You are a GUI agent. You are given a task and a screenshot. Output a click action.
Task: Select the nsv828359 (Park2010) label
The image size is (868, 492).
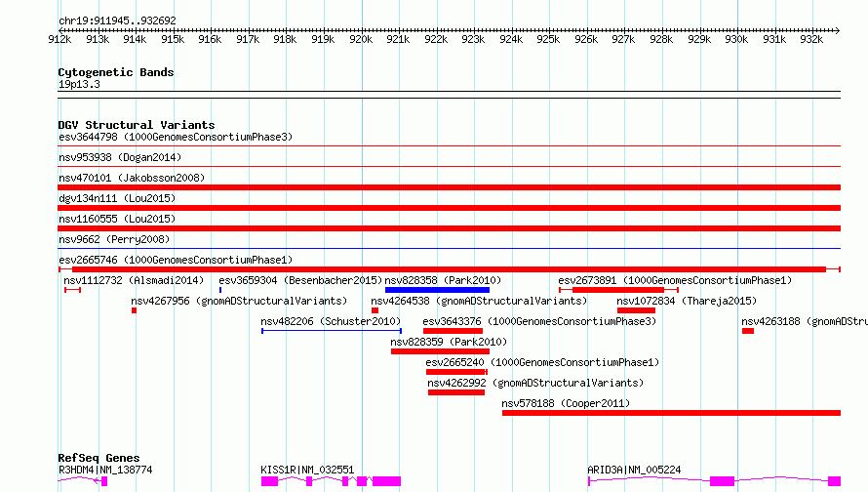click(x=449, y=342)
